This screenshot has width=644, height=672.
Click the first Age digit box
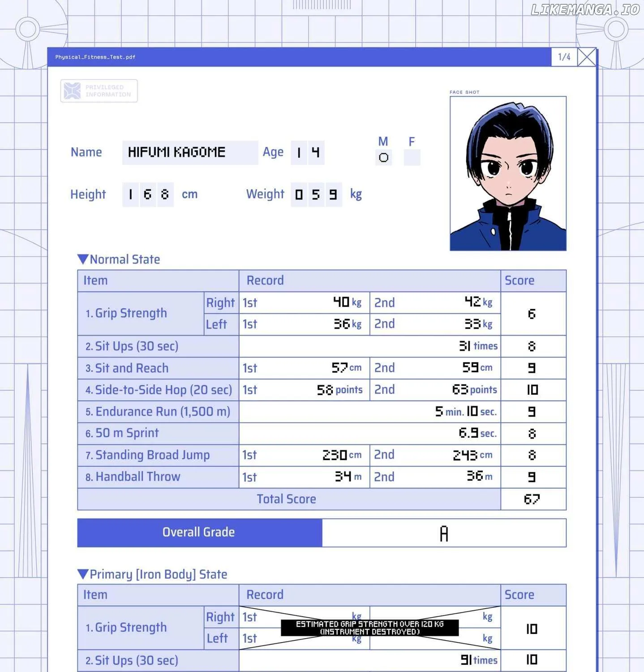[x=299, y=153]
